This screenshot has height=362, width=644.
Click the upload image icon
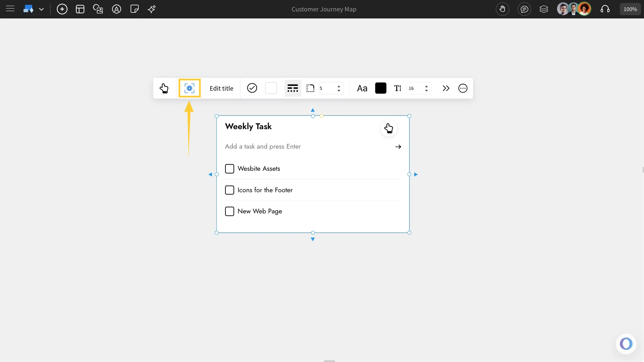point(98,9)
